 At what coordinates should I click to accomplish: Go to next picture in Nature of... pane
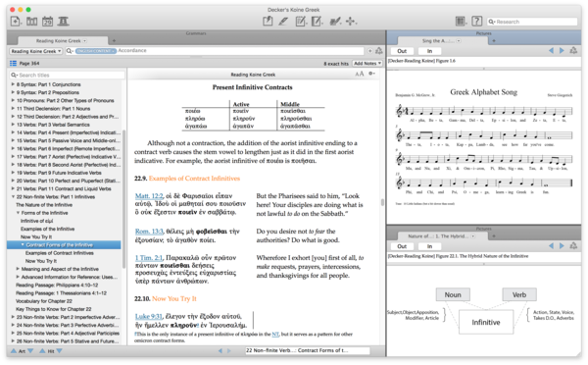click(562, 246)
